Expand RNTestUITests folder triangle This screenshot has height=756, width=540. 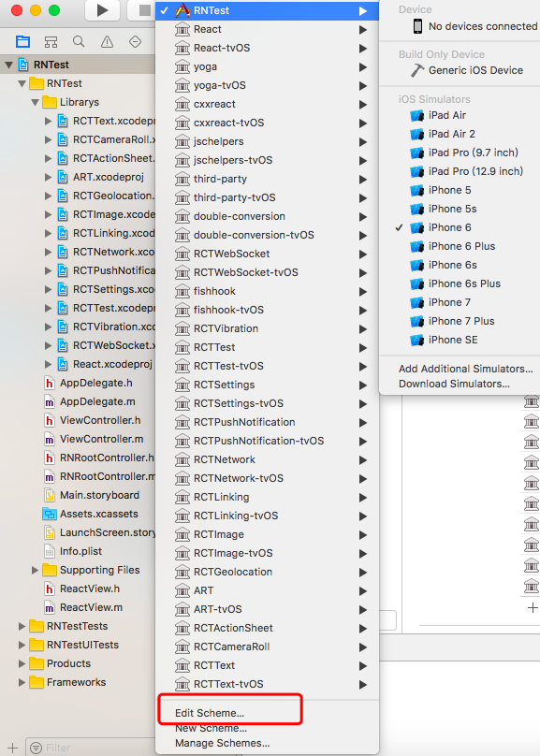tap(22, 645)
